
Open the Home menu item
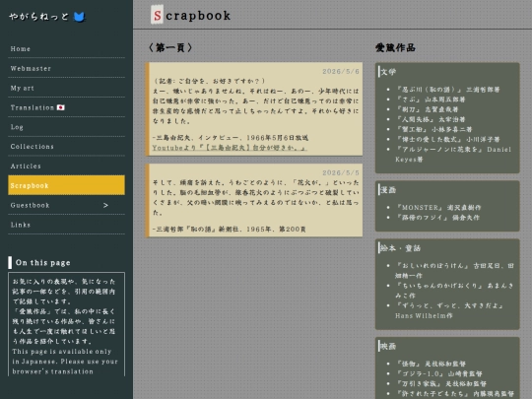67,49
